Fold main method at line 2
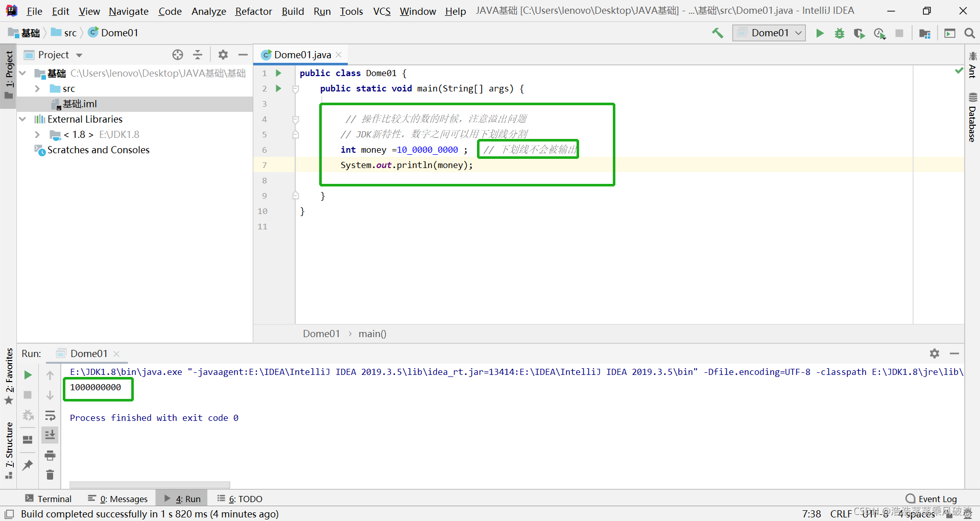The width and height of the screenshot is (980, 521). tap(295, 89)
